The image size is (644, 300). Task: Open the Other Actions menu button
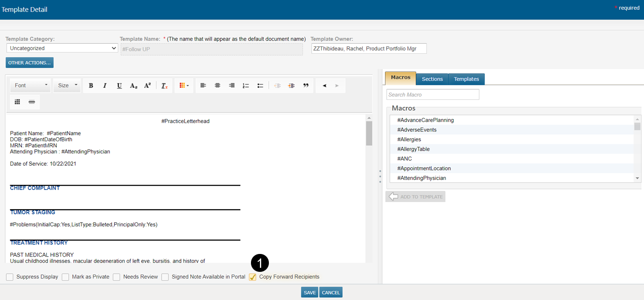(29, 63)
